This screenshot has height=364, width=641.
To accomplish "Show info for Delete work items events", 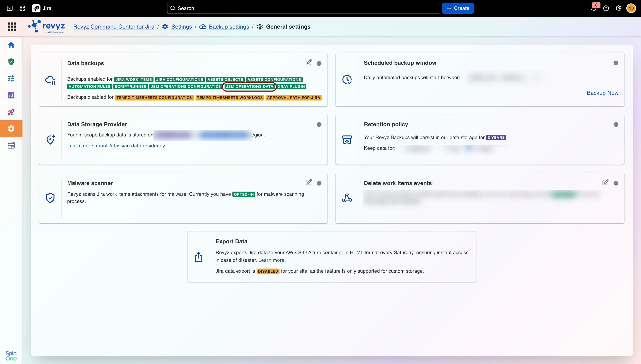I will (616, 183).
